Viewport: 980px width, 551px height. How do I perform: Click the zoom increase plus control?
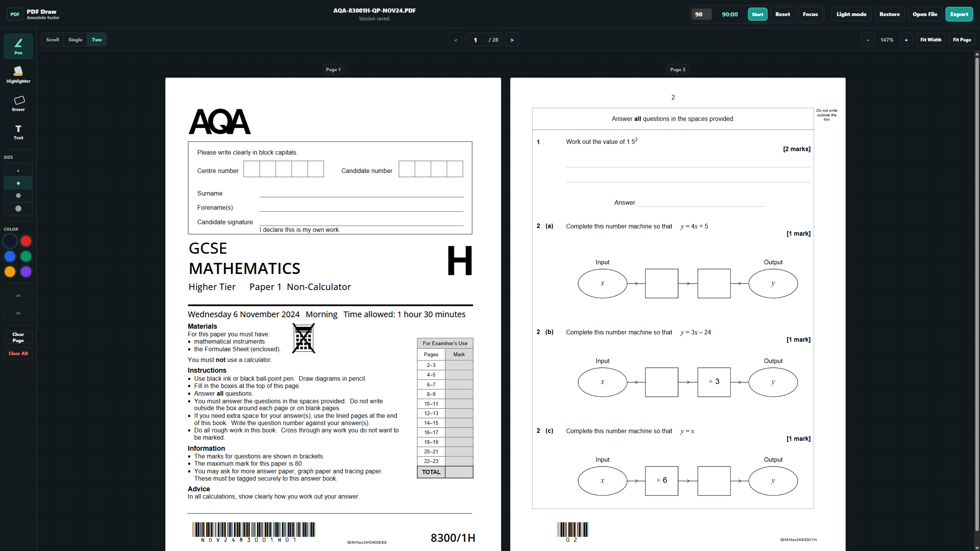[906, 39]
